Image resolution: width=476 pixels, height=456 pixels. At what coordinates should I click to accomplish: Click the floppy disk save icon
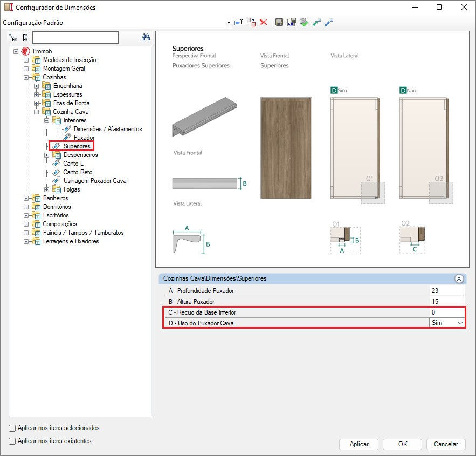[x=279, y=22]
